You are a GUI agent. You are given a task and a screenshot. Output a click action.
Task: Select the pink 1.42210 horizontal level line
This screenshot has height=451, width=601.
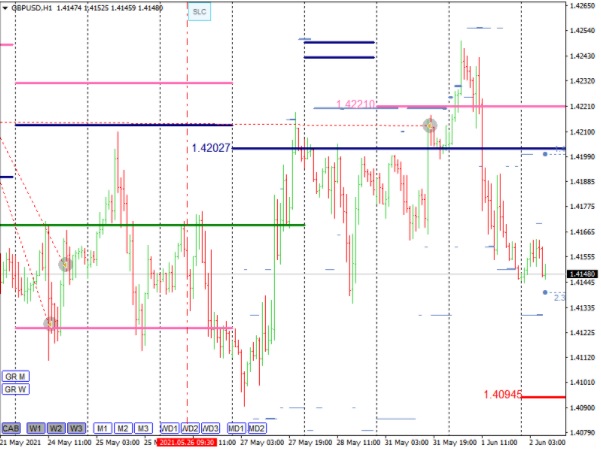pyautogui.click(x=471, y=106)
